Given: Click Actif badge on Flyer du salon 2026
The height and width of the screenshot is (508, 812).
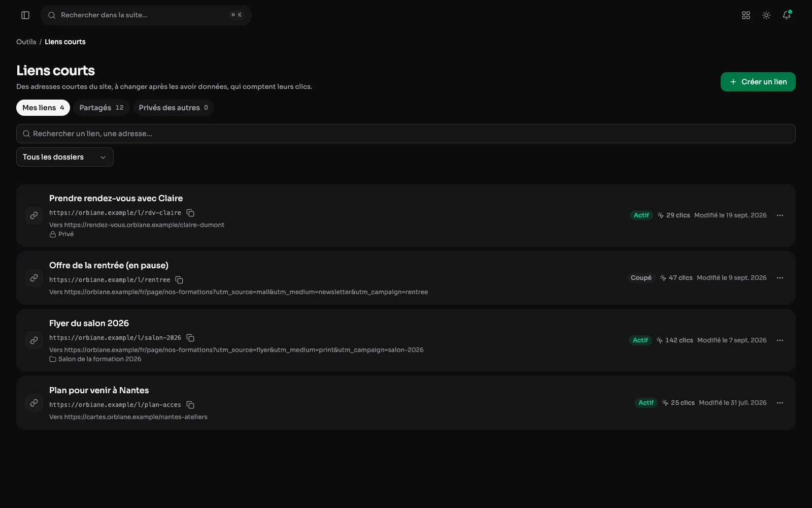Looking at the screenshot, I should [x=640, y=340].
